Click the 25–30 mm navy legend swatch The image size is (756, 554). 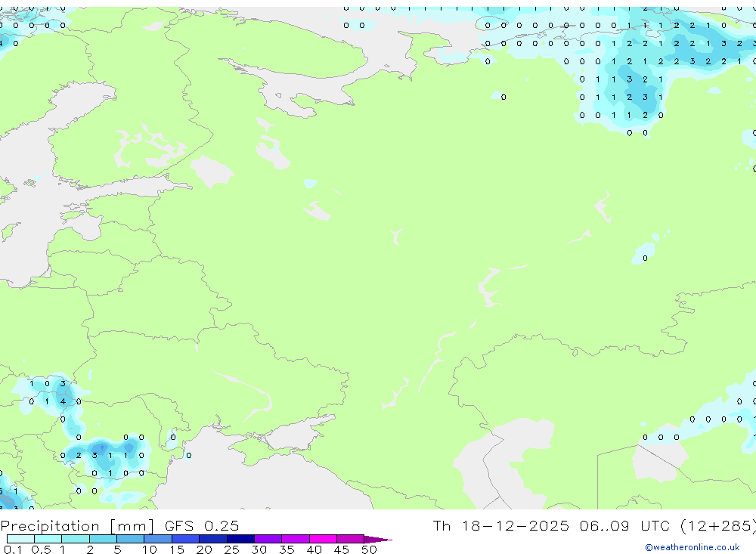tap(240, 539)
